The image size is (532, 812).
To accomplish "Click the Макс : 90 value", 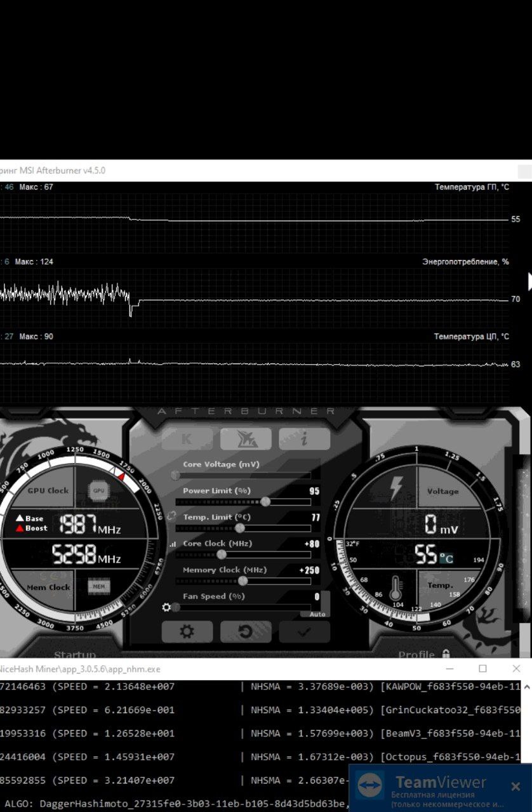I will coord(36,336).
